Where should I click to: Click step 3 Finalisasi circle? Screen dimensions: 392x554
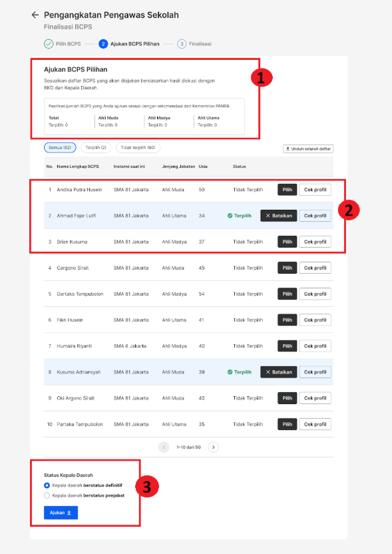pyautogui.click(x=182, y=44)
